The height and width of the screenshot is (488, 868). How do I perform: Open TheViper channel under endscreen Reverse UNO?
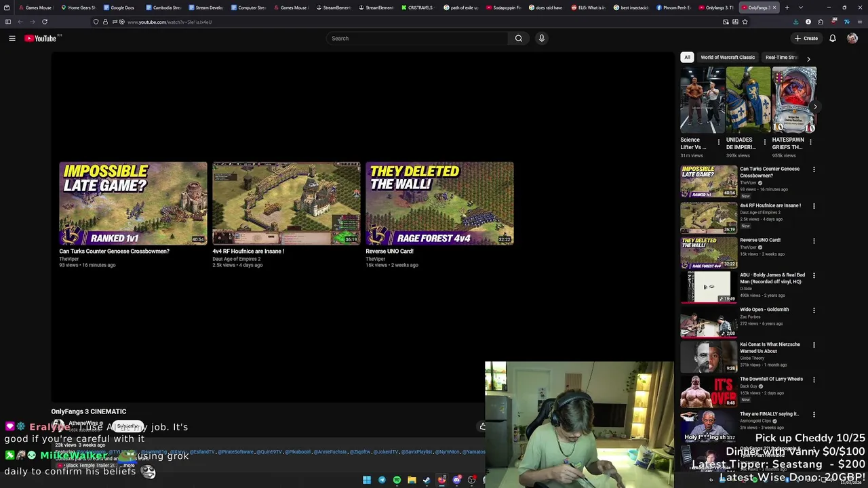tap(375, 259)
